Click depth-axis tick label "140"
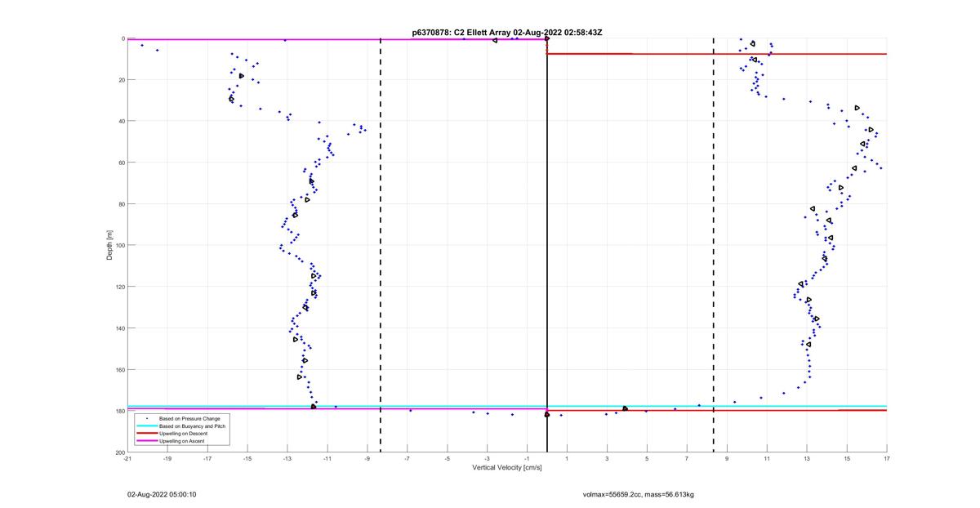The width and height of the screenshot is (980, 508). point(119,328)
